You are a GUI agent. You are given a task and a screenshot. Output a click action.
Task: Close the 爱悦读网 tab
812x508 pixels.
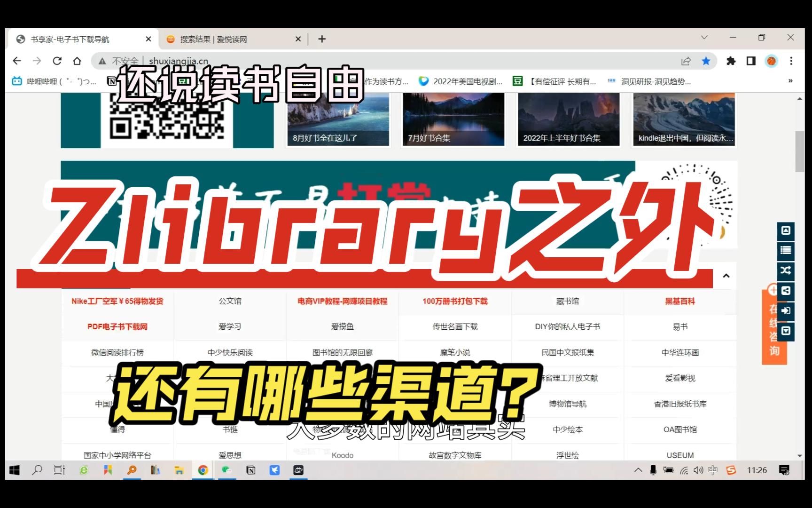[x=298, y=39]
